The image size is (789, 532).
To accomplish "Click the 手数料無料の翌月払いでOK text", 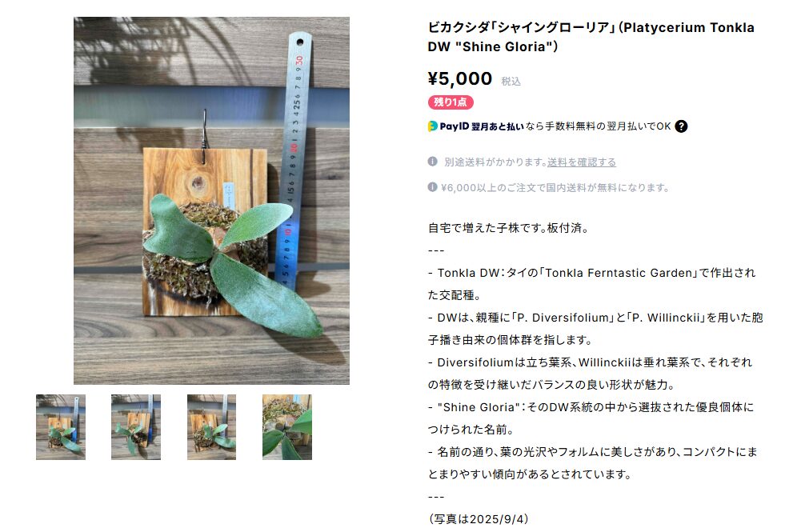I will tap(598, 126).
